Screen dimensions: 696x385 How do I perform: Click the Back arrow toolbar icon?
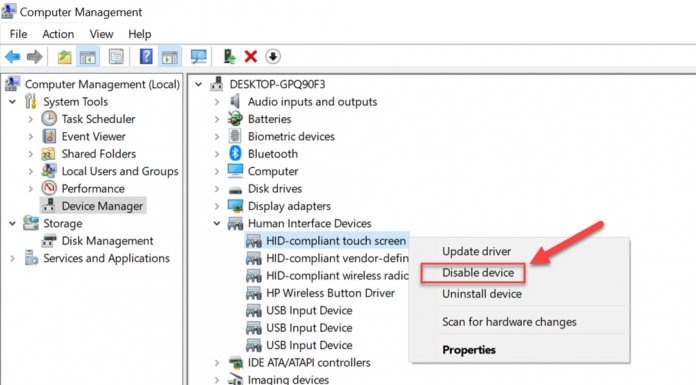pos(12,56)
